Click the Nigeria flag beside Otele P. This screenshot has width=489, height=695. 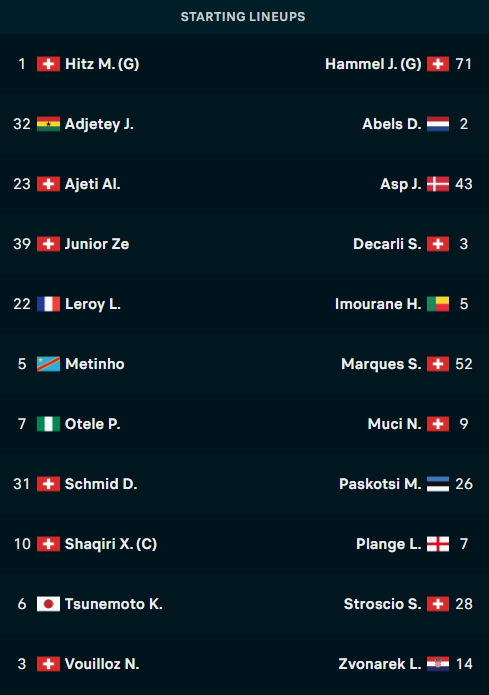[48, 424]
